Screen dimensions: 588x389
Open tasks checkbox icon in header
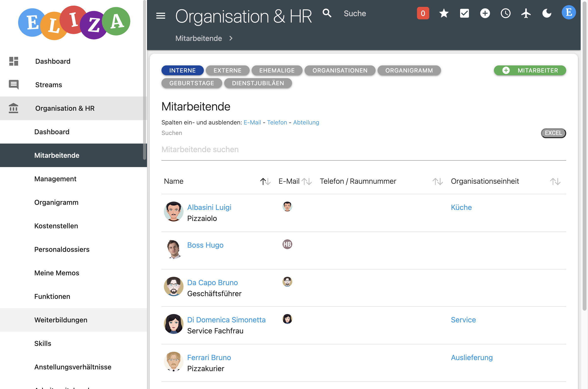[464, 13]
